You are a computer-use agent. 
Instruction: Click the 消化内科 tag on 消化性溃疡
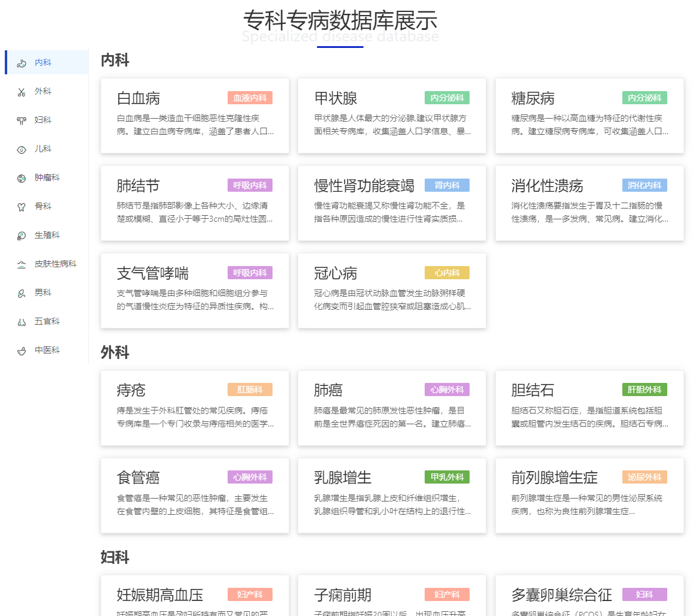(644, 185)
